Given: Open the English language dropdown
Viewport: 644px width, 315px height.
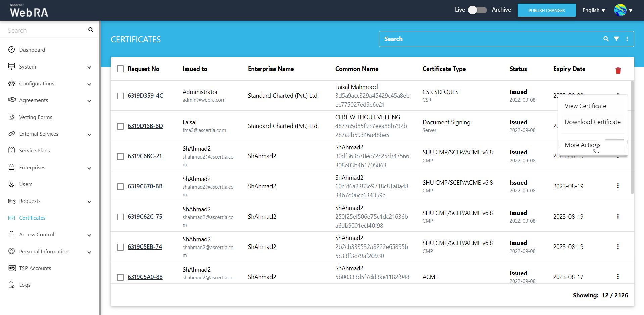Looking at the screenshot, I should (x=593, y=10).
